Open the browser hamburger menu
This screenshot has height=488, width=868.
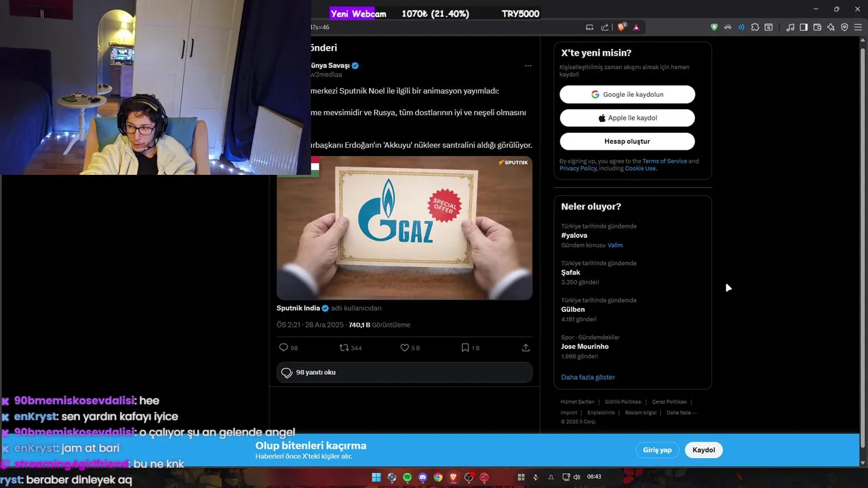858,27
